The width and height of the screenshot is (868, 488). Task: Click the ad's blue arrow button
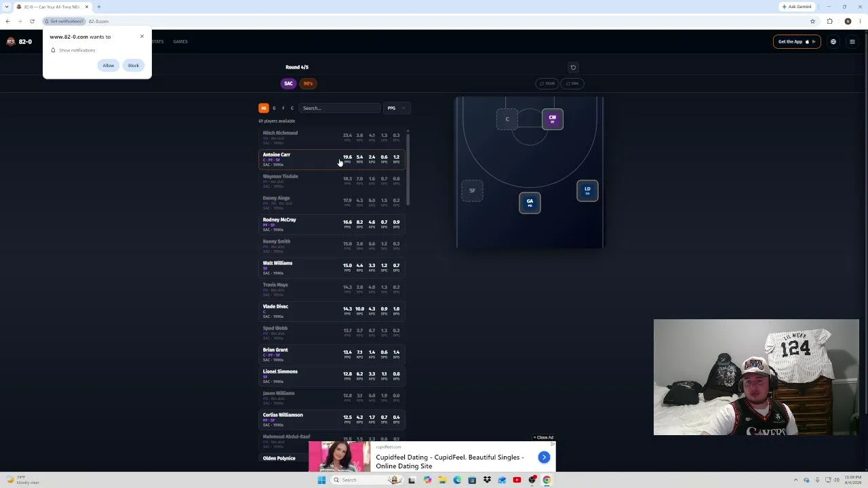(x=544, y=457)
